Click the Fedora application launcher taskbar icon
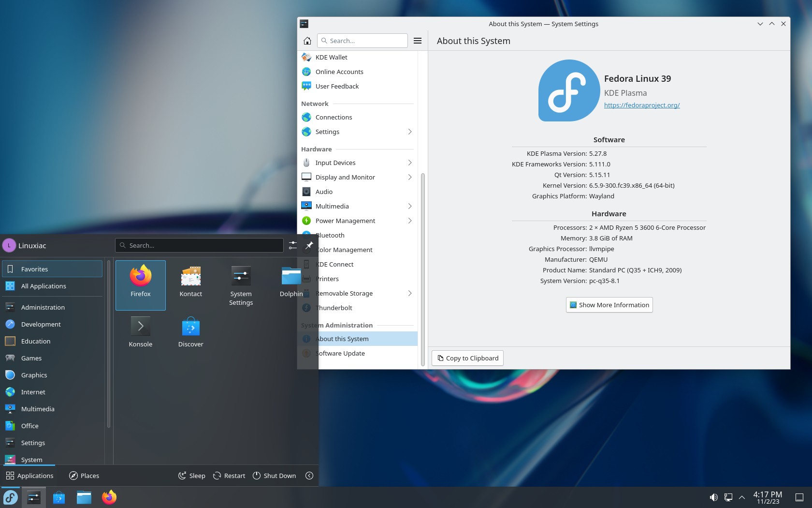This screenshot has width=812, height=508. pos(11,497)
